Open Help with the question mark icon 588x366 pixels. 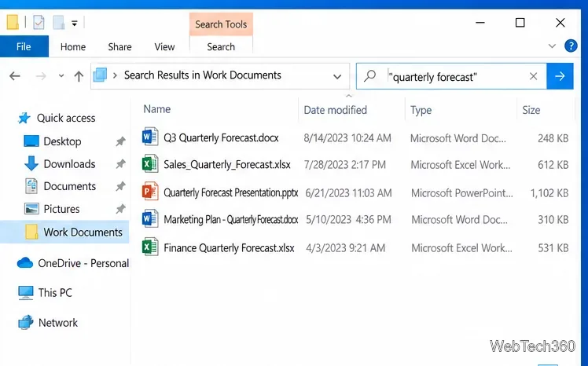571,46
